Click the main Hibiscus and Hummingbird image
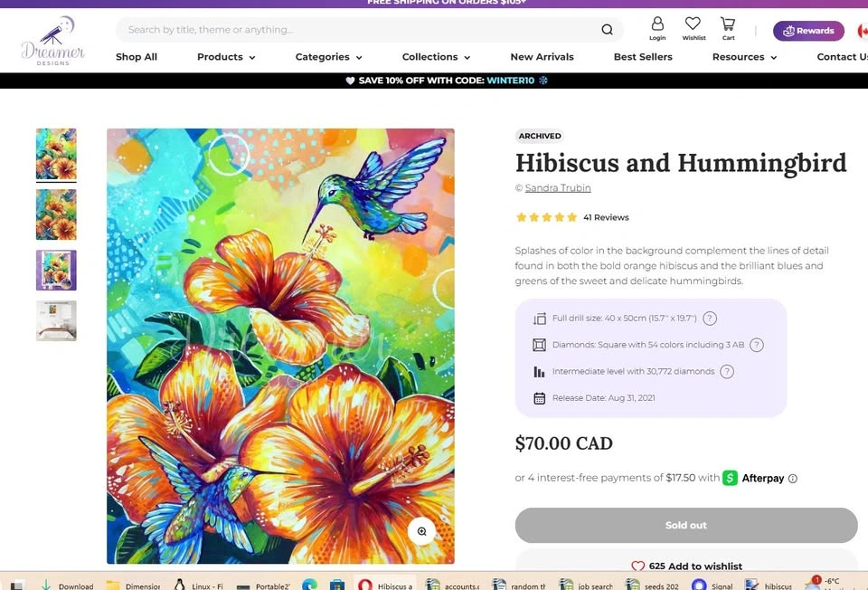Screen dimensions: 868x590 (280, 347)
